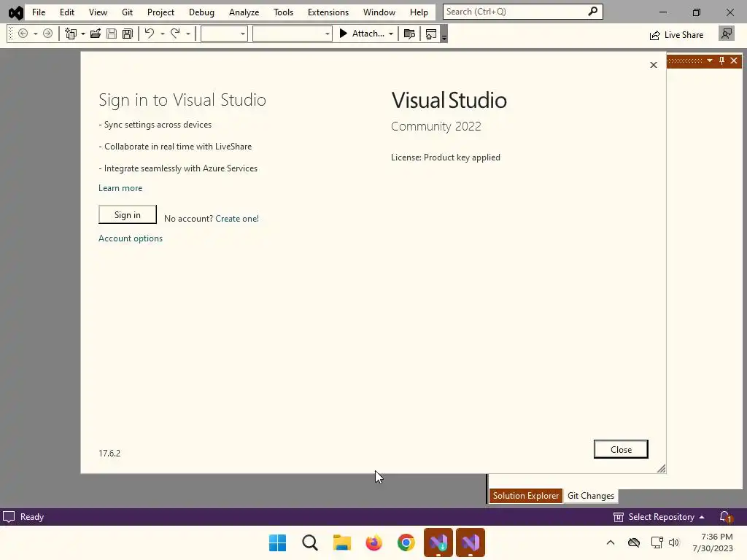Click the Start window toolbar icon
Viewport: 747px width, 560px height.
click(x=430, y=34)
